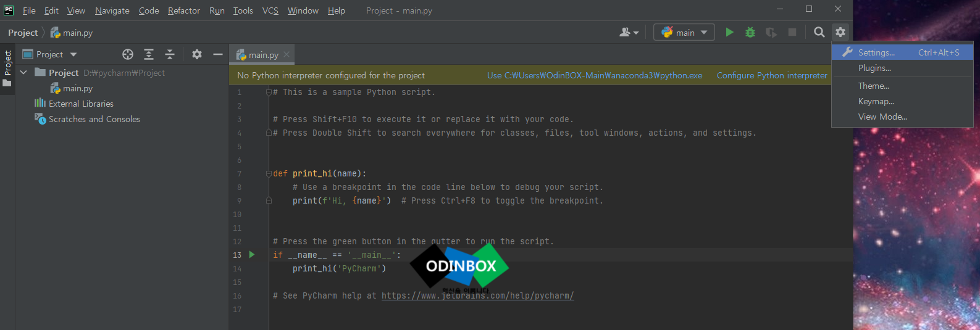Click Configure Python interpreter link
The width and height of the screenshot is (980, 330).
click(772, 75)
